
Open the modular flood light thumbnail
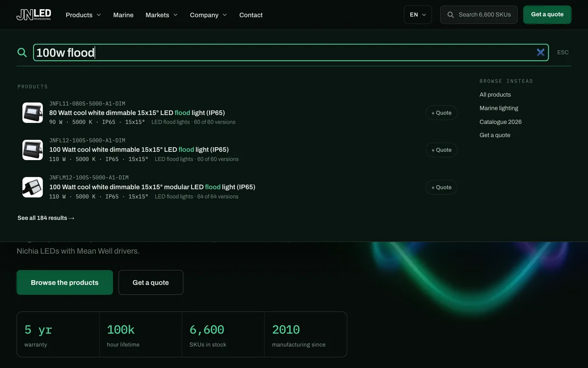[33, 187]
